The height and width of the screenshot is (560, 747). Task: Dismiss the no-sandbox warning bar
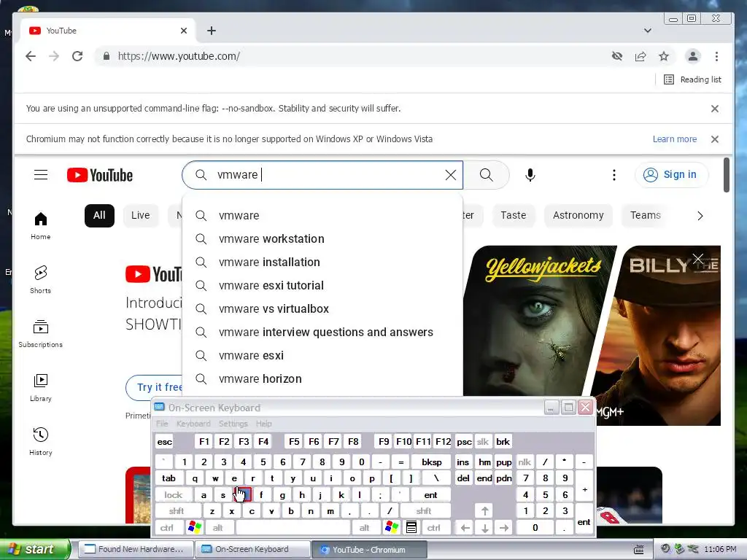(x=715, y=109)
